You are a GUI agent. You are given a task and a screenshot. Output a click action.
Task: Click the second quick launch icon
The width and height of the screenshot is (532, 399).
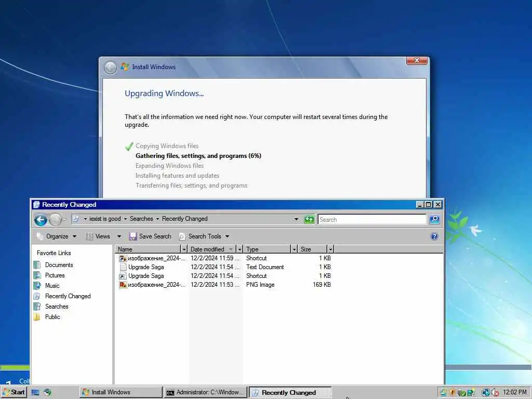pyautogui.click(x=47, y=392)
